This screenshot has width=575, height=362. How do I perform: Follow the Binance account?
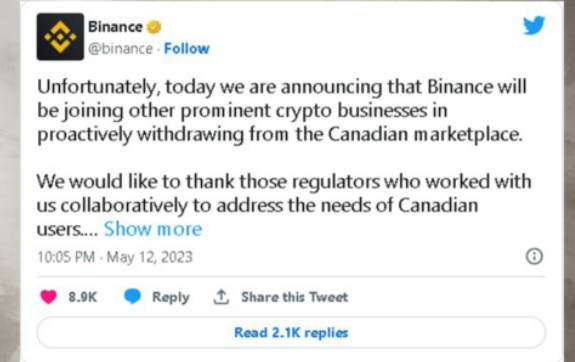click(x=187, y=48)
